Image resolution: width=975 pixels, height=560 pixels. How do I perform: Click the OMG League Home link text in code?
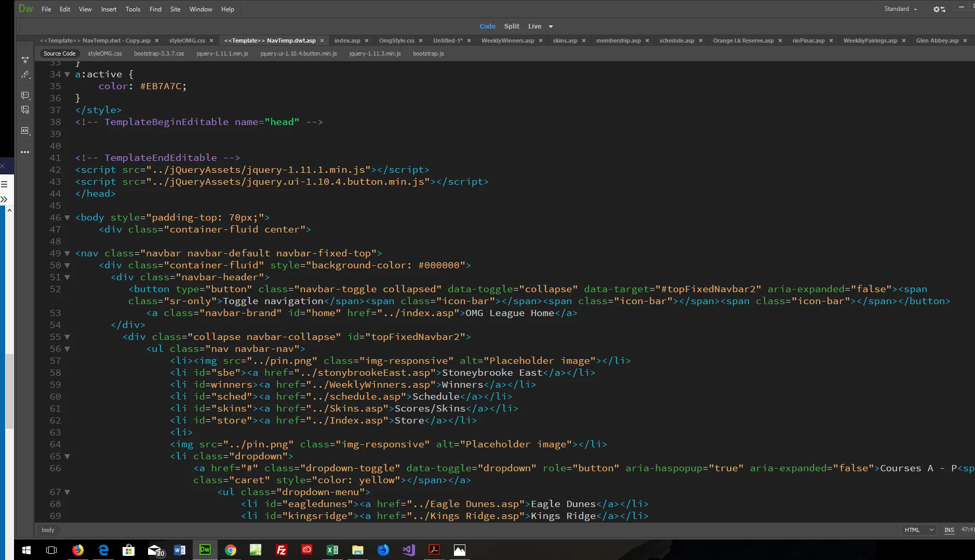pos(510,313)
